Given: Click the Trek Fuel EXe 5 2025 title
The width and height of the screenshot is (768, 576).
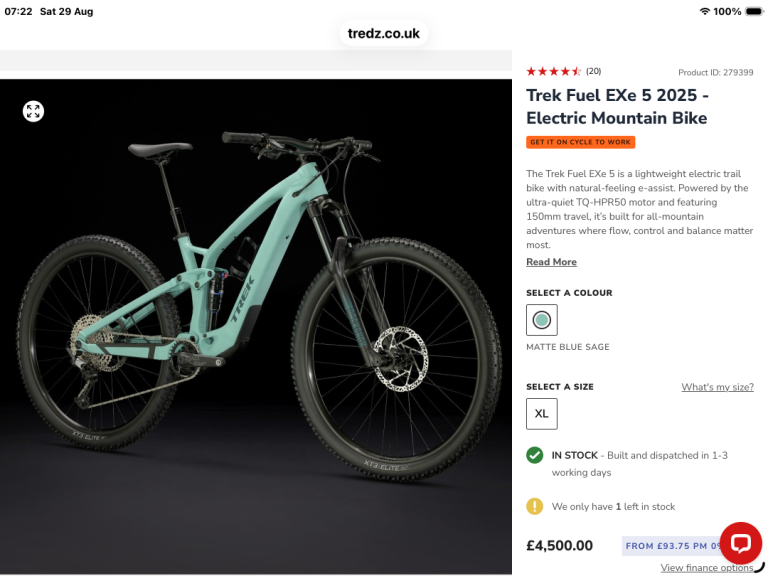Looking at the screenshot, I should click(617, 106).
